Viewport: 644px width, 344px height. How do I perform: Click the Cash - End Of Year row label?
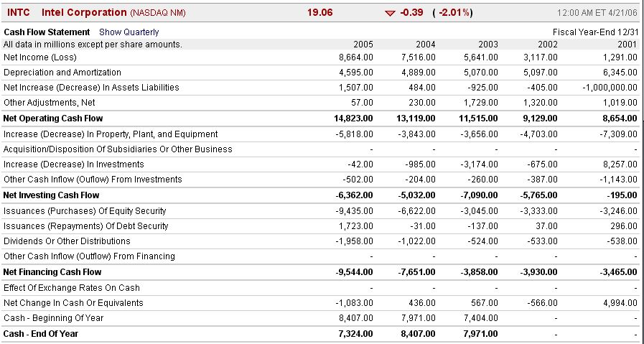click(41, 334)
